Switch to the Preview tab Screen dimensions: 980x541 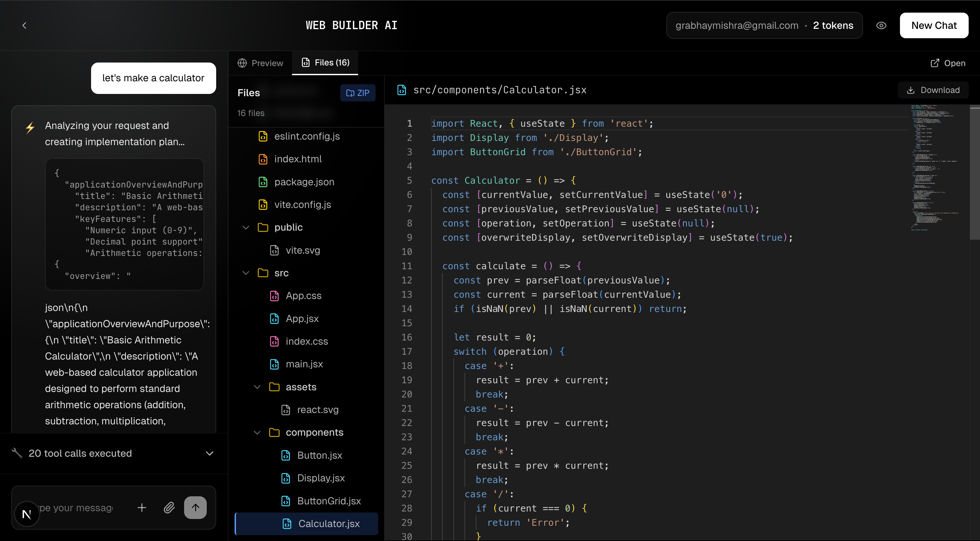point(260,63)
